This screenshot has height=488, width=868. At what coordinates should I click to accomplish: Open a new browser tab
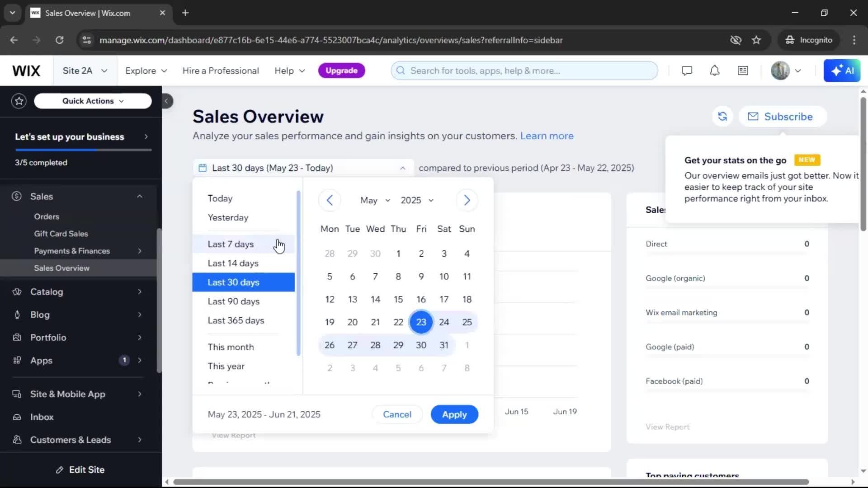point(185,13)
